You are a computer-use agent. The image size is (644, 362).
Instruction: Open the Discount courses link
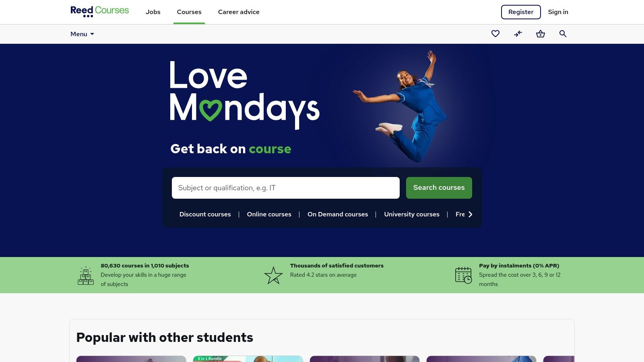tap(205, 214)
